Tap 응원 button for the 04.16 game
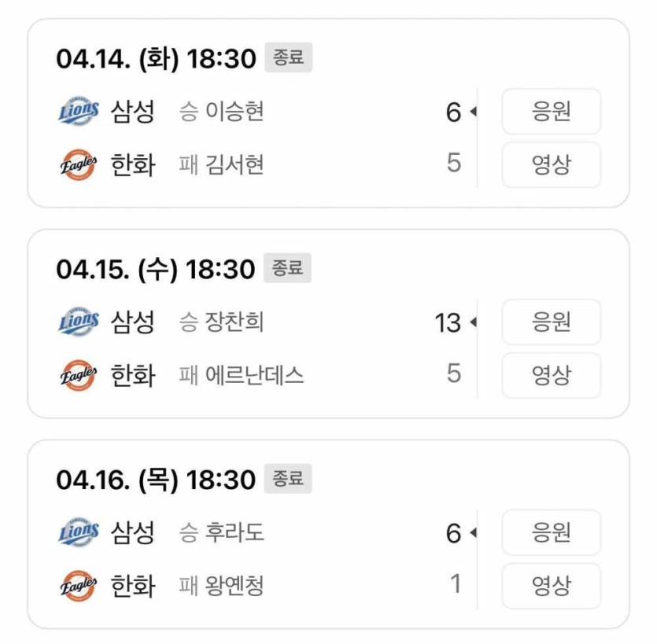 click(x=551, y=533)
